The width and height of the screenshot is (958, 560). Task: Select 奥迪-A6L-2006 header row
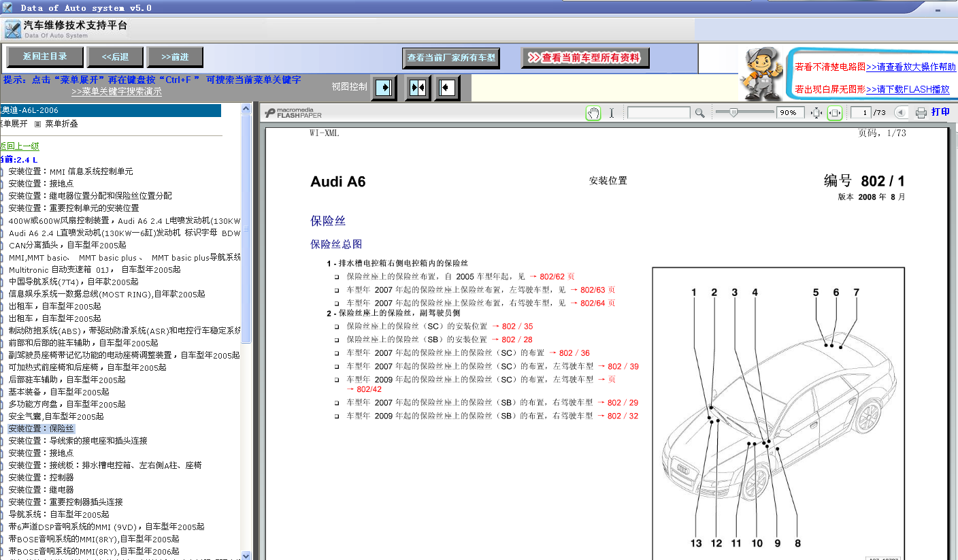(111, 110)
